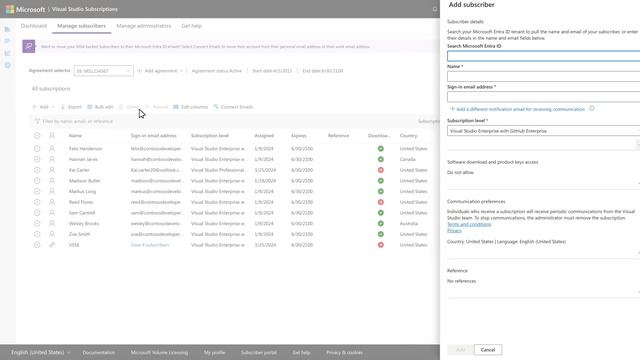This screenshot has width=640, height=360.
Task: Open the Privacy link in panel
Action: (454, 231)
